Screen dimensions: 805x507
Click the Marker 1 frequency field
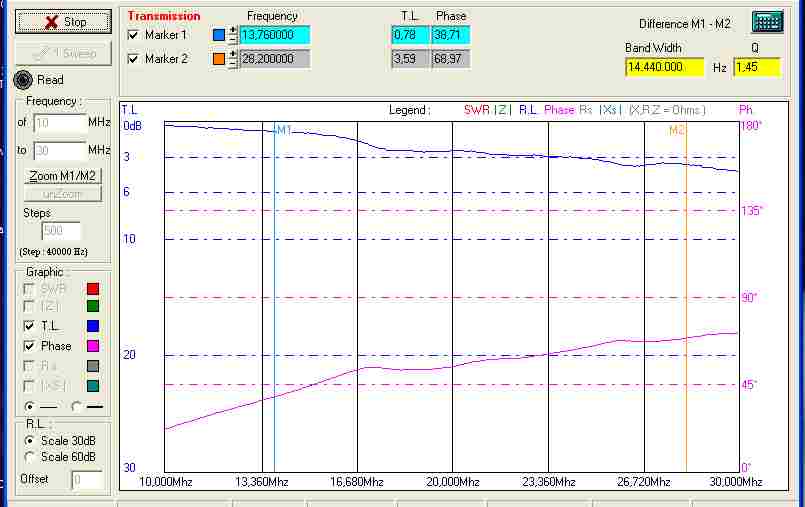point(274,35)
